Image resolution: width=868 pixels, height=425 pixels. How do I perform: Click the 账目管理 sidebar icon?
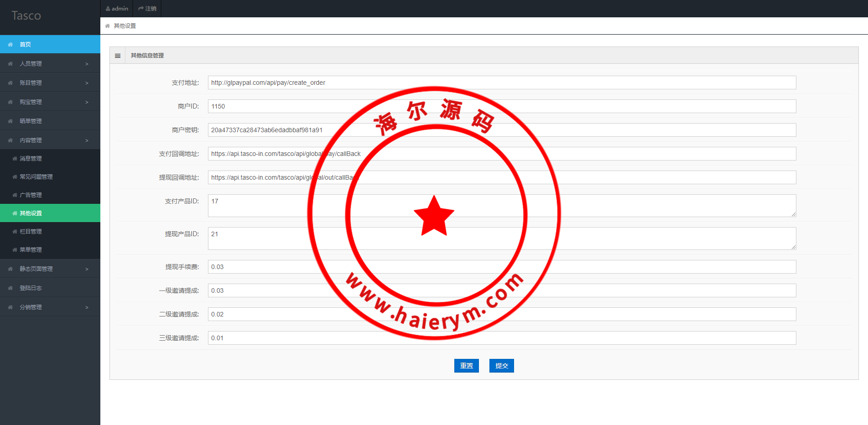point(10,83)
